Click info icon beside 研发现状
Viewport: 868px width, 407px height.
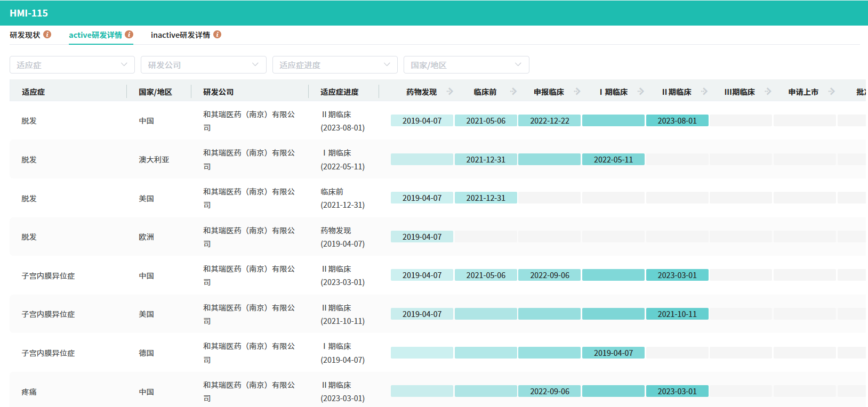pos(47,35)
